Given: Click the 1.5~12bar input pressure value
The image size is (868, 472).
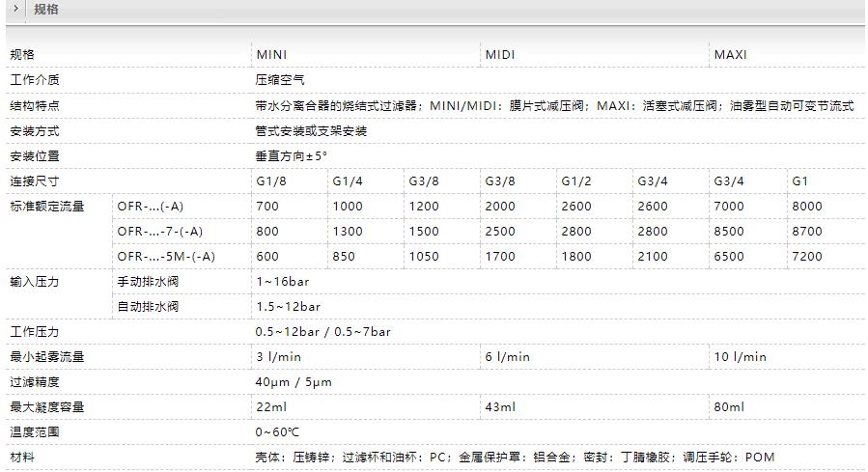Looking at the screenshot, I should point(288,307).
